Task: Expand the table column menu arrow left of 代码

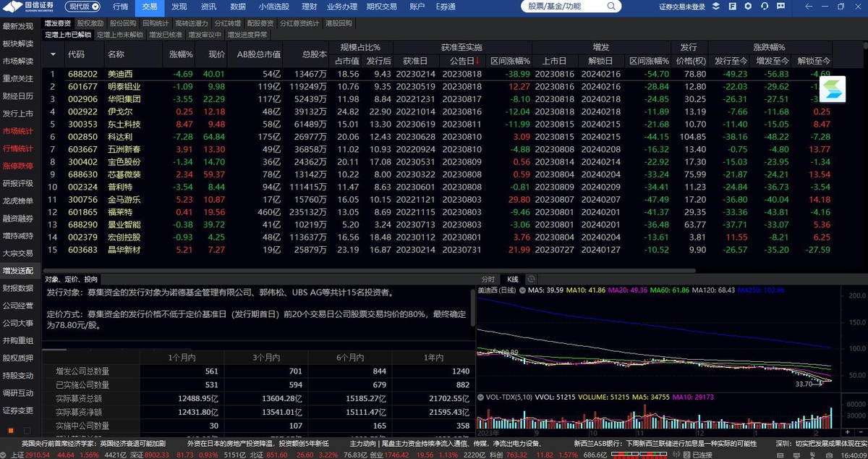Action: coord(53,54)
